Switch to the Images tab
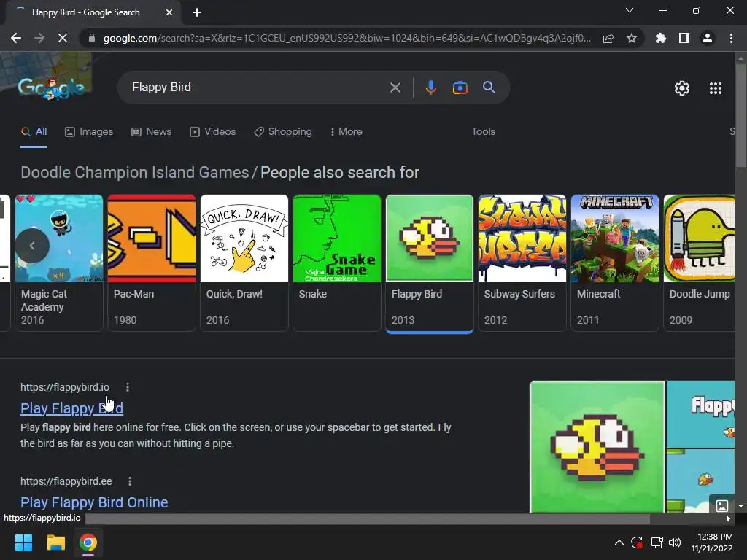The height and width of the screenshot is (560, 747). [x=88, y=132]
